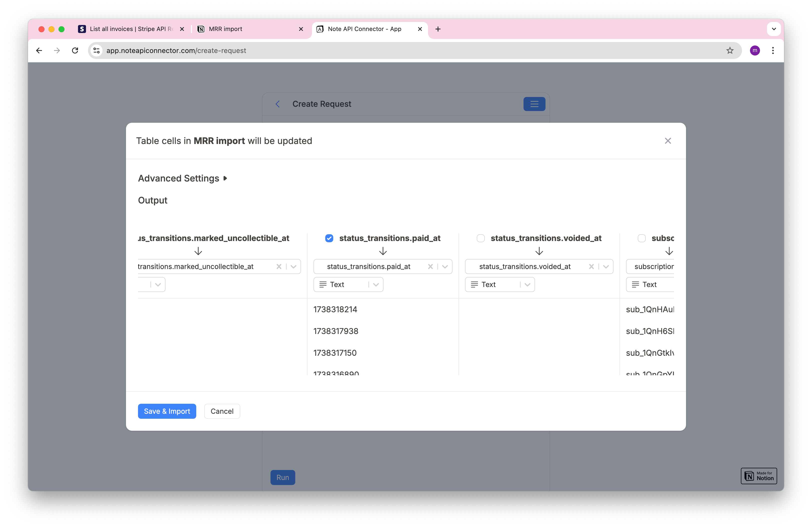The width and height of the screenshot is (812, 528).
Task: Open the marked_uncollectible_at mapping dropdown chevron
Action: [293, 266]
